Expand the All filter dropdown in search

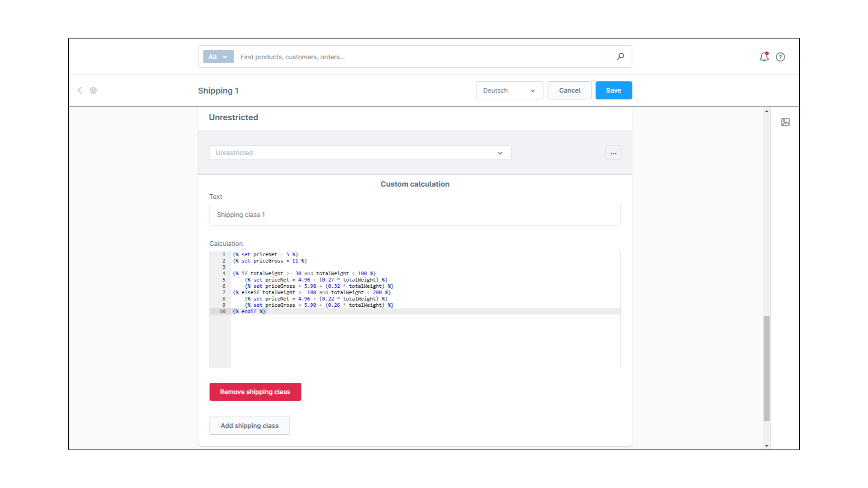(216, 56)
